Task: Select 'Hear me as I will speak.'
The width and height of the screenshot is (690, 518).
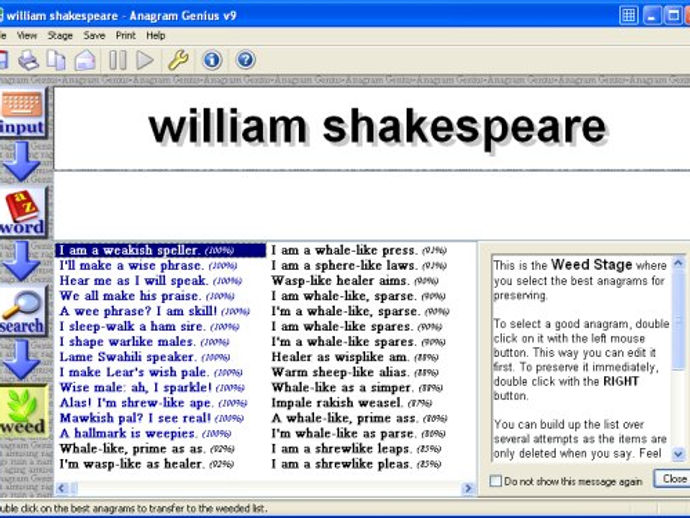Action: click(x=150, y=281)
